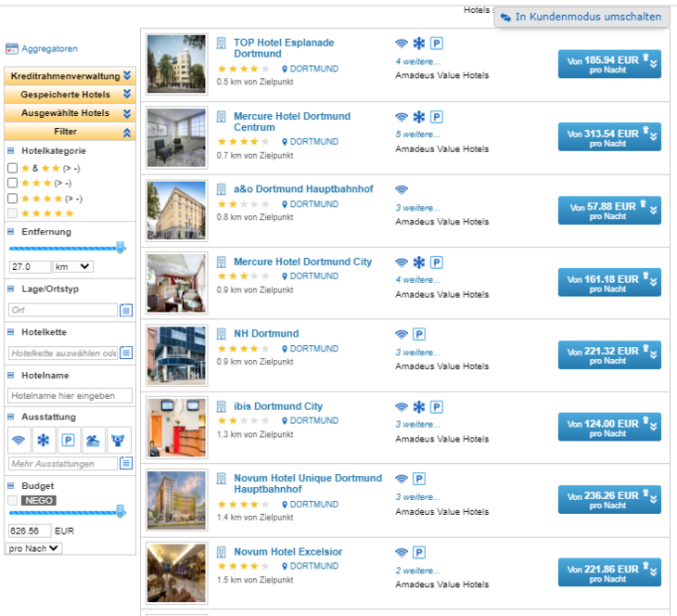Enable the NEGO budget checkbox
677x616 pixels.
(13, 500)
